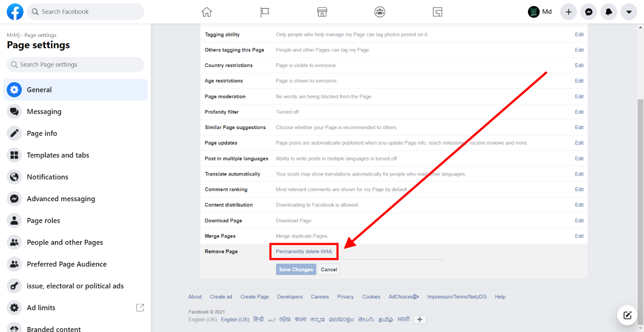The image size is (644, 332).
Task: Open Md profile avatar
Action: tap(533, 12)
